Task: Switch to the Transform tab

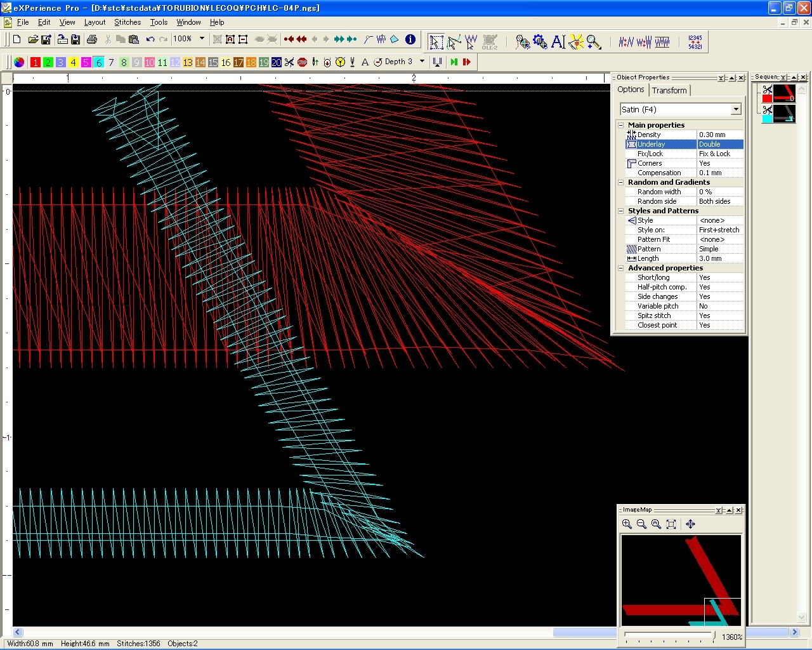Action: click(669, 91)
